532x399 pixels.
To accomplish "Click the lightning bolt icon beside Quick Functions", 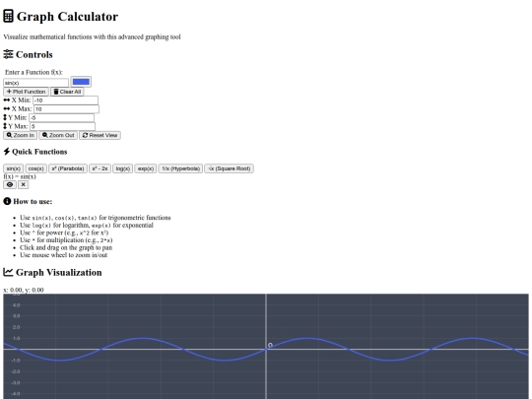I will click(7, 152).
